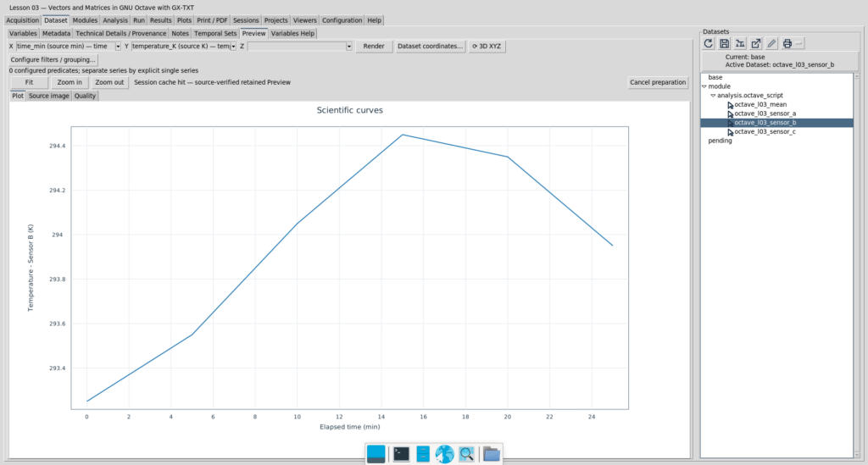This screenshot has width=868, height=465.
Task: Switch to the Source image tab
Action: pyautogui.click(x=48, y=97)
